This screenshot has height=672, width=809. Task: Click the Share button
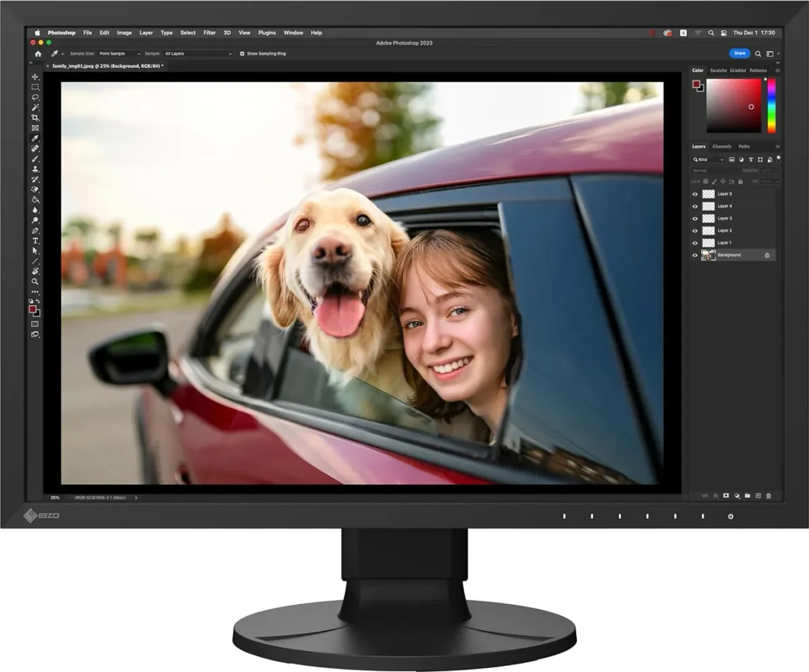pyautogui.click(x=740, y=53)
